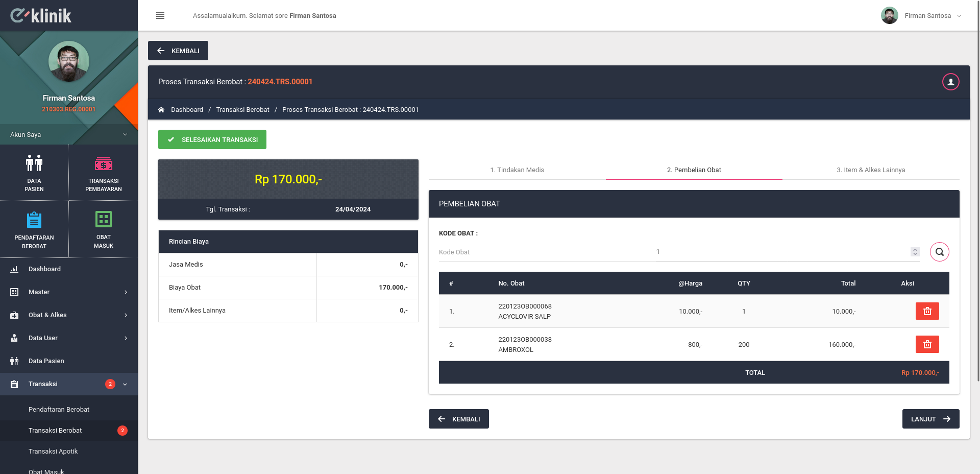This screenshot has height=474, width=980.
Task: View patient profile icon in header
Action: pos(950,82)
